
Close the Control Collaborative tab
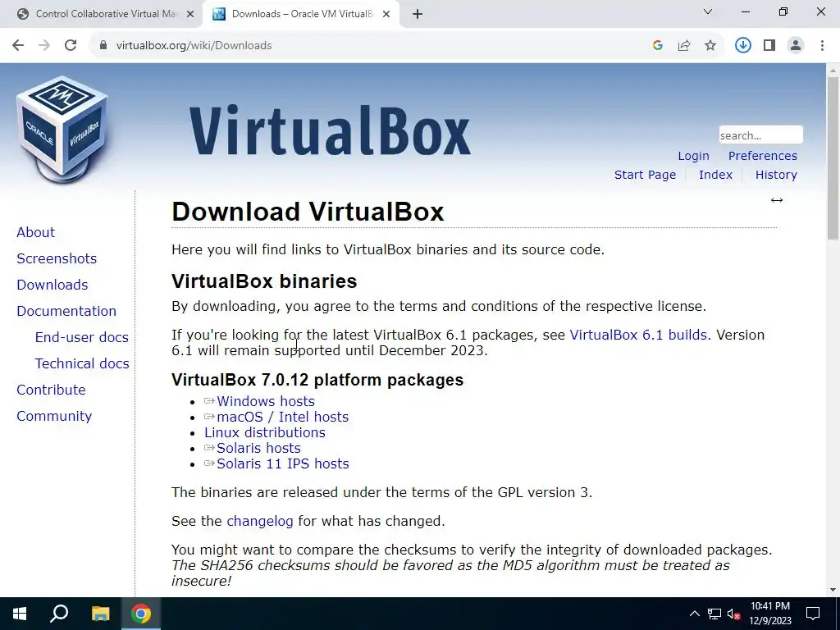pyautogui.click(x=190, y=14)
